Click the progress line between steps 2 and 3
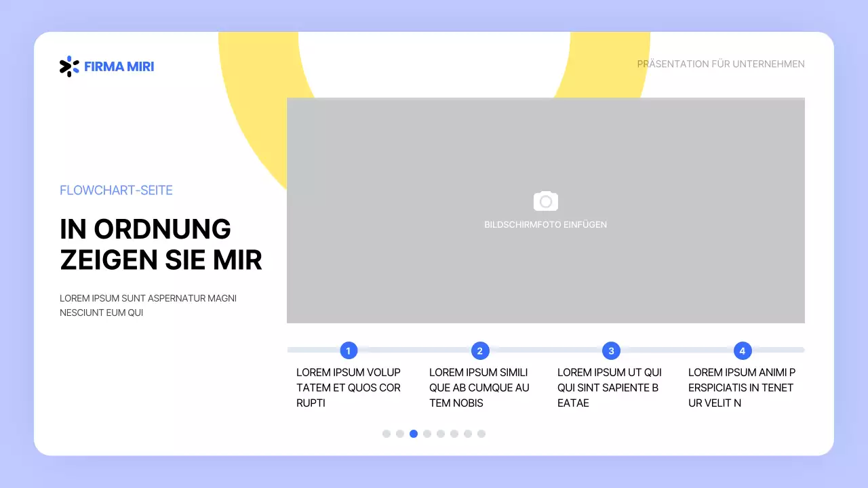 pyautogui.click(x=545, y=350)
